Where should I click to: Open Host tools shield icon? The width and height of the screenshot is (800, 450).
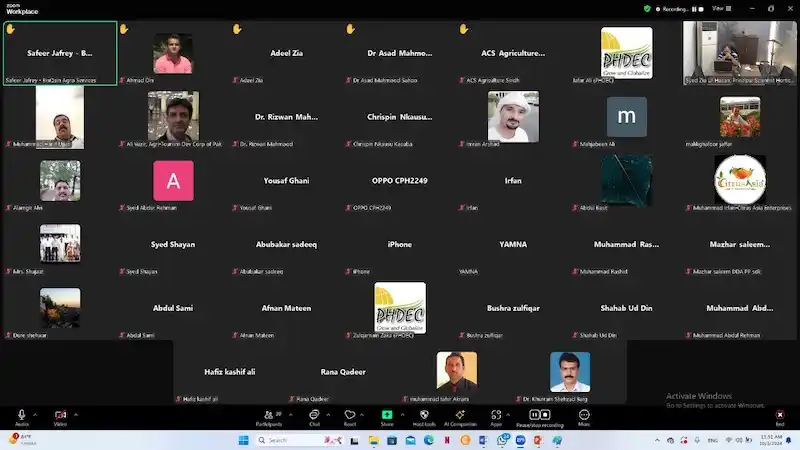(424, 416)
